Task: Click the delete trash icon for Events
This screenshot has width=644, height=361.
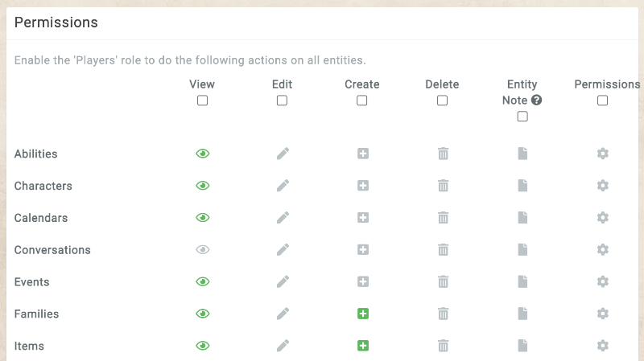Action: [442, 282]
